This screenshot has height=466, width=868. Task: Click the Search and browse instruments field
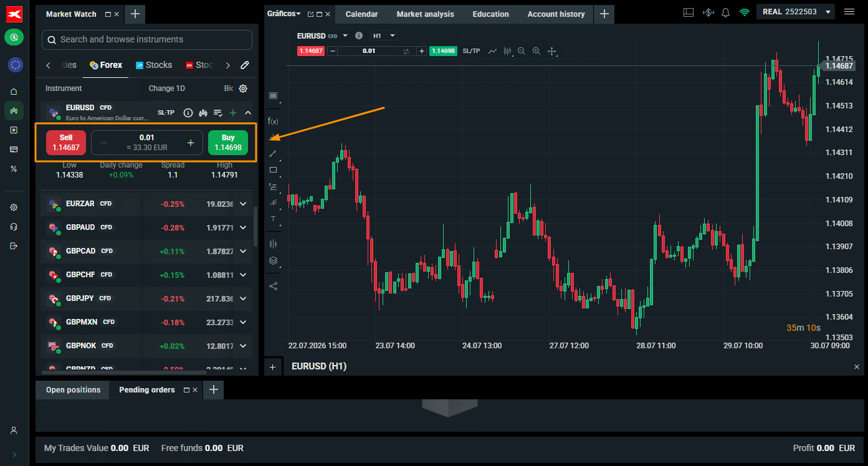point(147,39)
